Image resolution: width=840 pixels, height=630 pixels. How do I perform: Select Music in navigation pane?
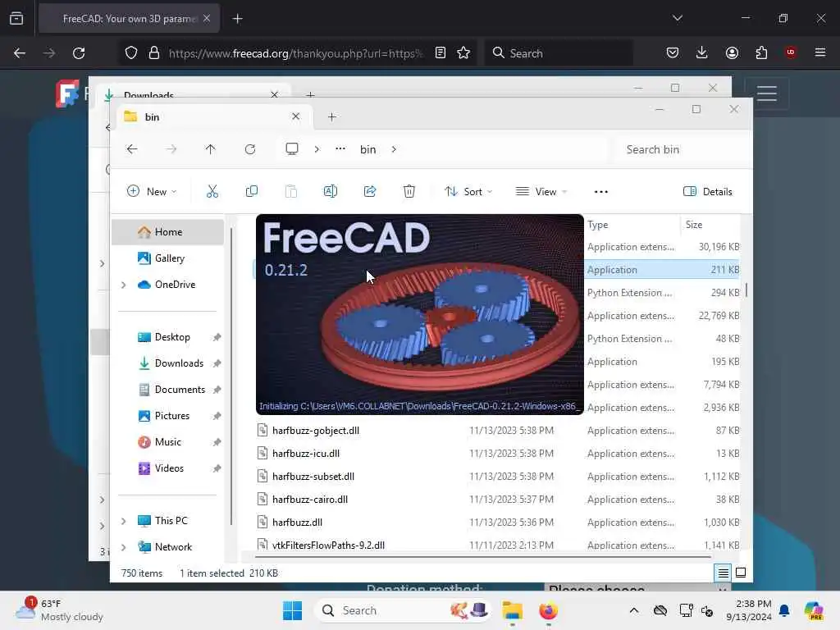point(167,442)
